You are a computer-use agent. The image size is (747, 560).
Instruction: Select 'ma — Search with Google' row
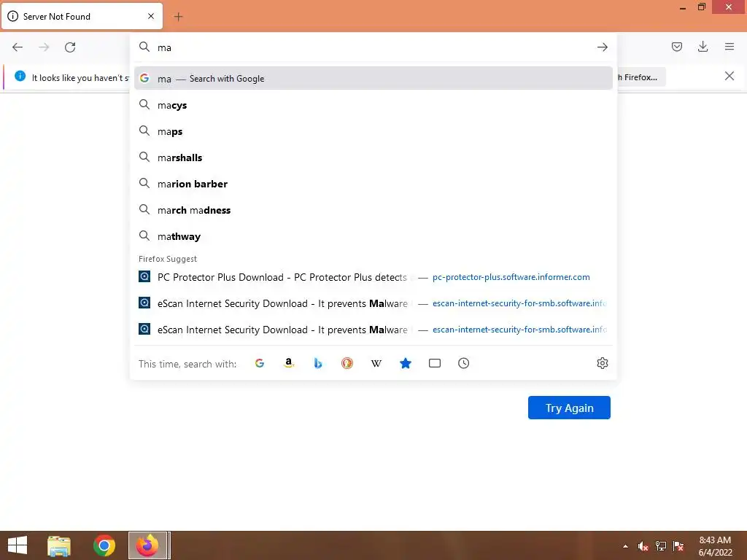[x=373, y=79]
